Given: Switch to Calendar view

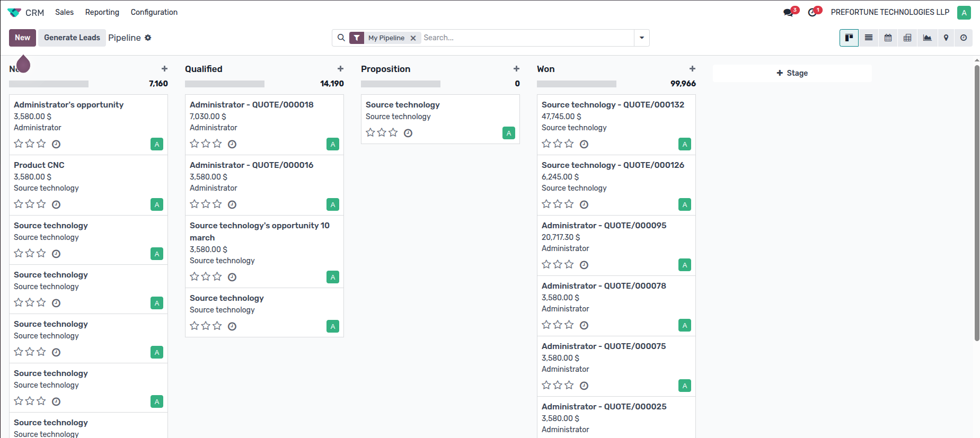Looking at the screenshot, I should [888, 38].
